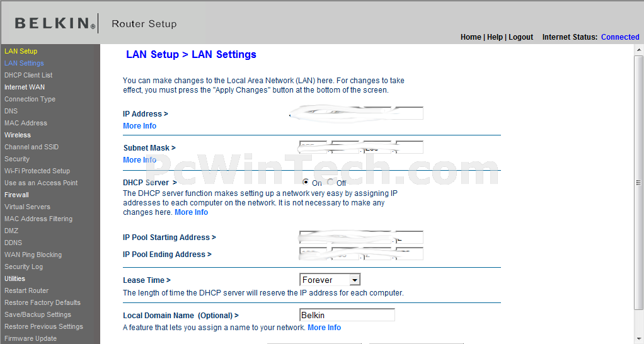Click the vertical scrollbar thumb
644x344 pixels.
[639, 183]
